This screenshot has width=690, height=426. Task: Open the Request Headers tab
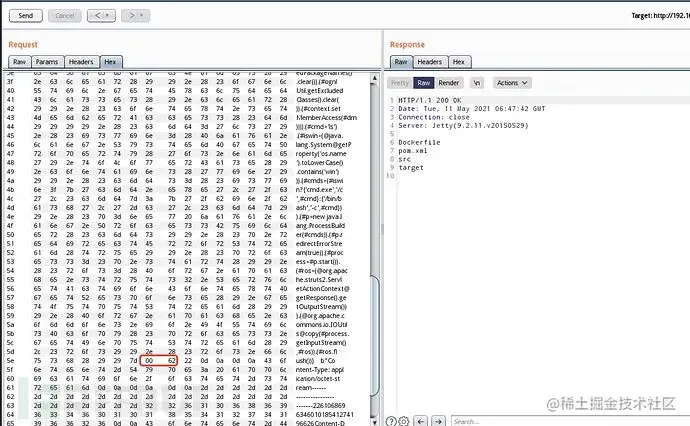tap(81, 62)
